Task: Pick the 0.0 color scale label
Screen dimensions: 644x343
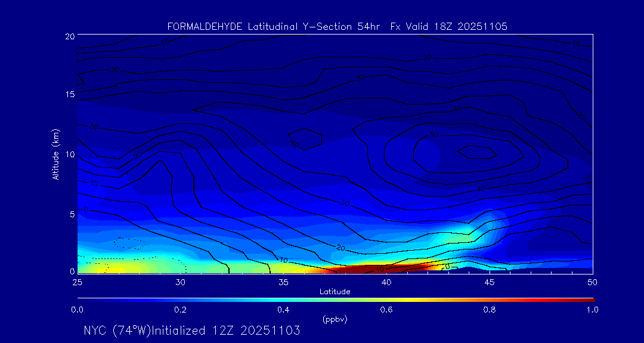Action: (x=77, y=310)
